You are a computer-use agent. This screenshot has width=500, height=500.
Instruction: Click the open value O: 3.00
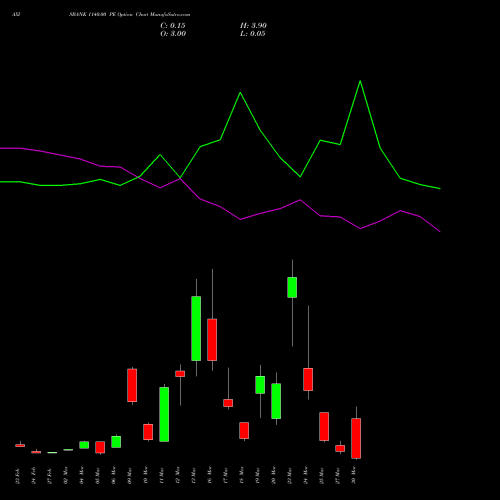tap(173, 34)
